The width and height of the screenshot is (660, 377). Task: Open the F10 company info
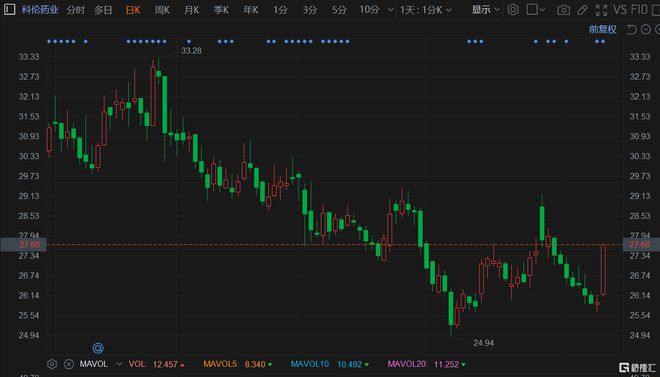coord(639,10)
